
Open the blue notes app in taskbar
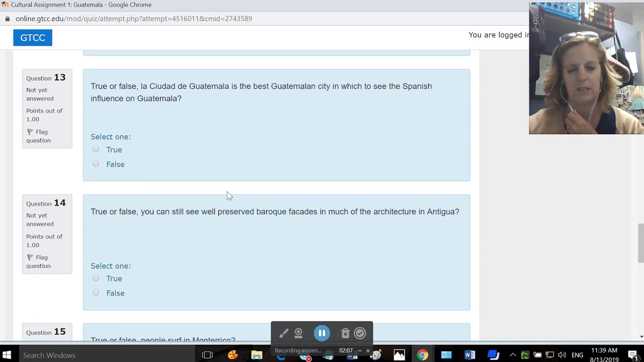(494, 355)
